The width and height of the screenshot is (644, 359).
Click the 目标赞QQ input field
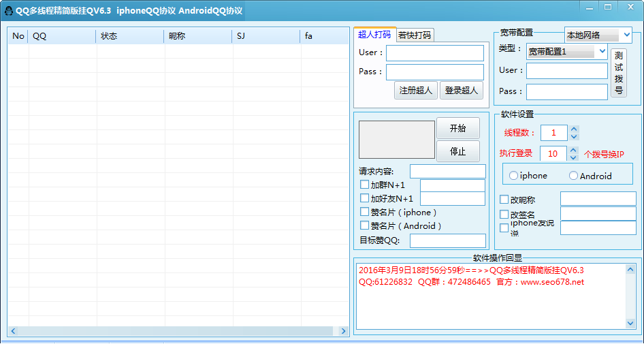(x=448, y=240)
